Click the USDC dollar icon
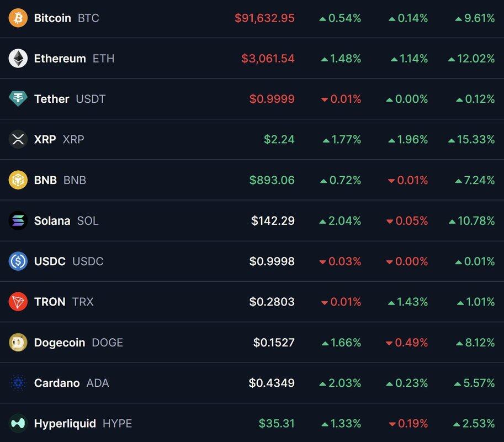 (18, 261)
